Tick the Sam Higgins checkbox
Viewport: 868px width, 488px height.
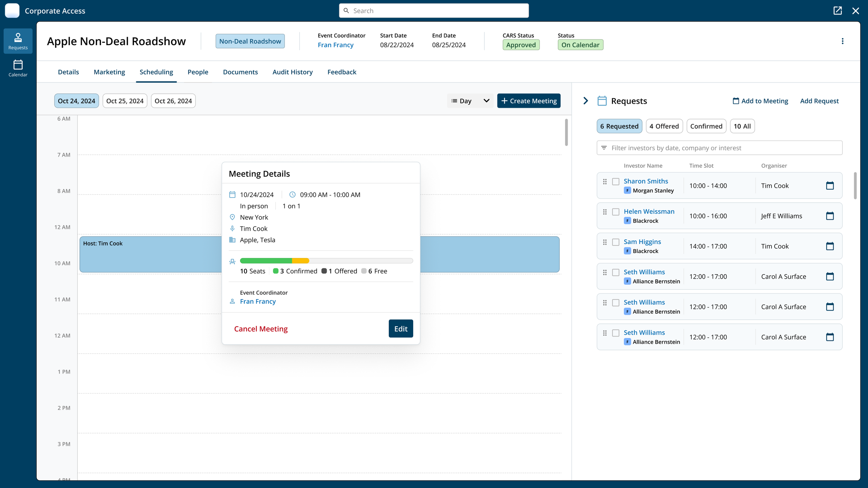[x=615, y=242]
